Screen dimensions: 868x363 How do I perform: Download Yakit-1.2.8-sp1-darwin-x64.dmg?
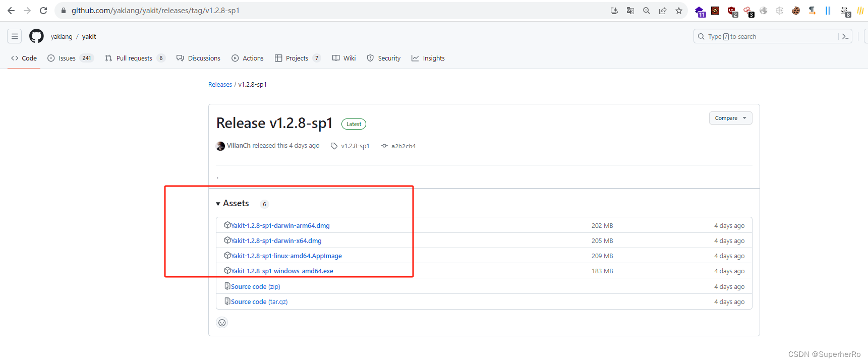click(276, 240)
